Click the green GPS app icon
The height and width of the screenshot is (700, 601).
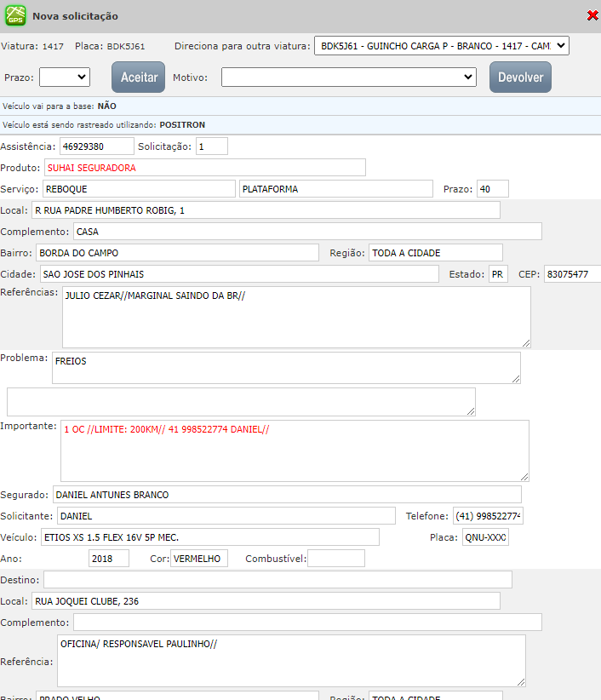(15, 16)
